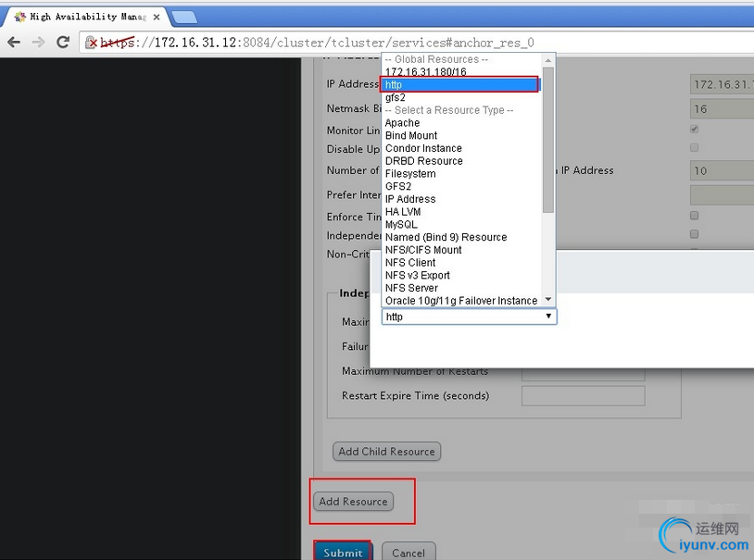This screenshot has height=560, width=754.
Task: Open a new browser tab
Action: coord(184,18)
